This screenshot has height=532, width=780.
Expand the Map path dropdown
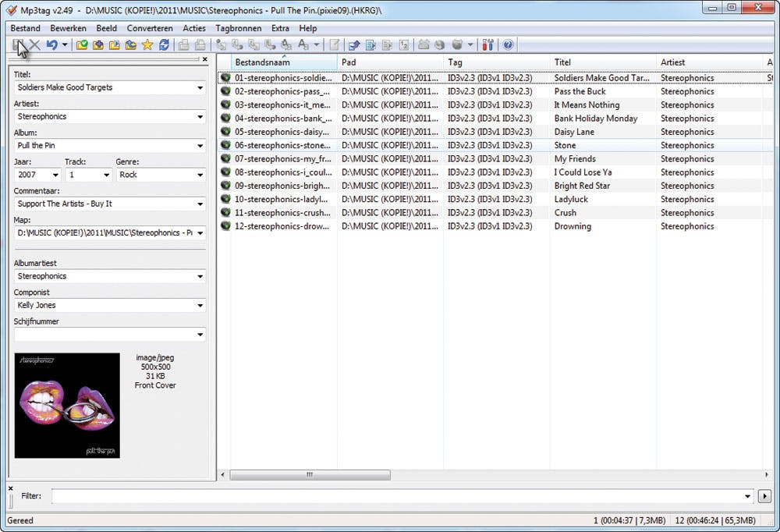(x=200, y=233)
